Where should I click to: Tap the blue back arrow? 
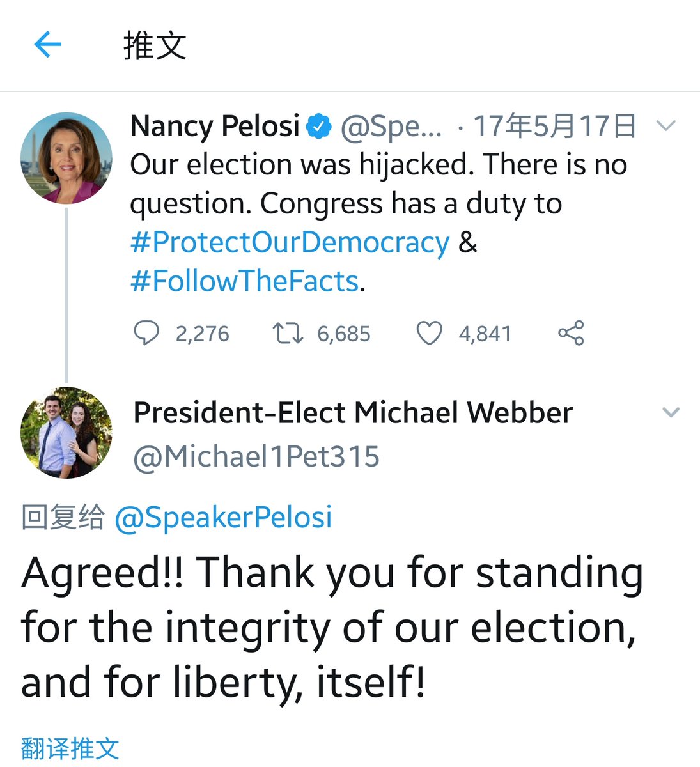point(47,45)
